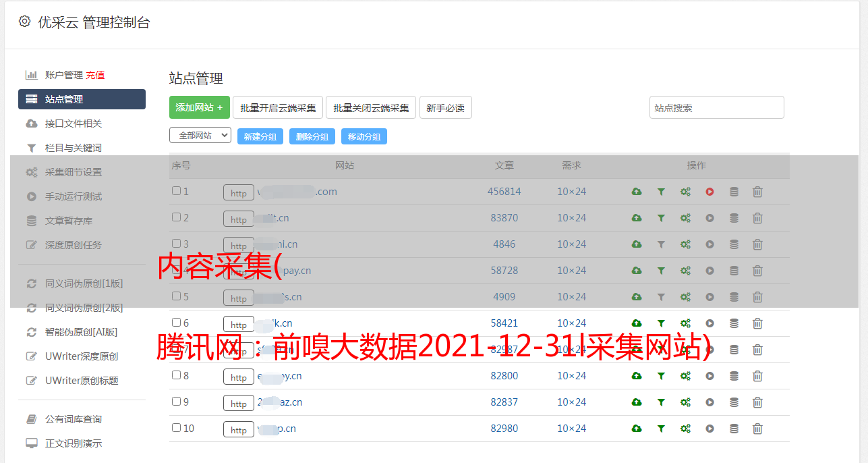
Task: Tick the checkbox for site 2
Action: point(176,217)
